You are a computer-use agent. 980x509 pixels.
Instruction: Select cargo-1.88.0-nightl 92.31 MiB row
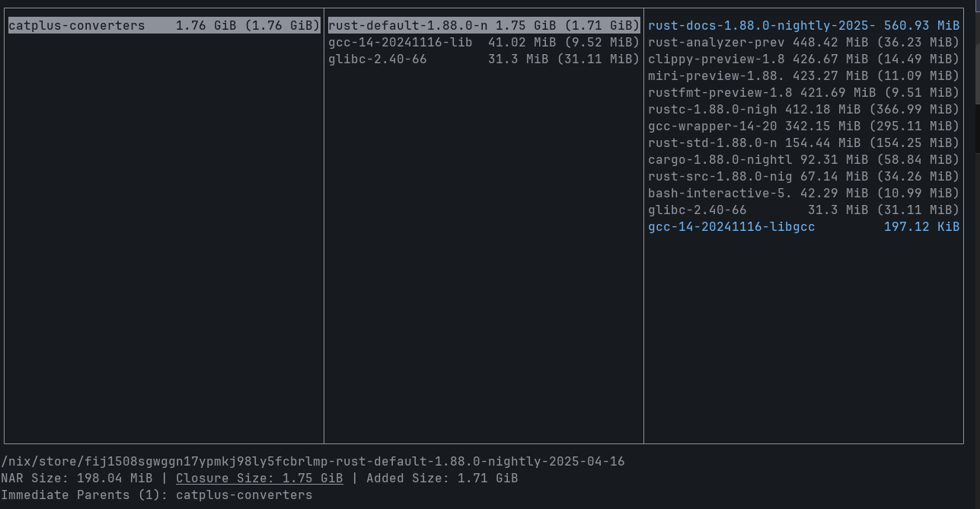803,160
